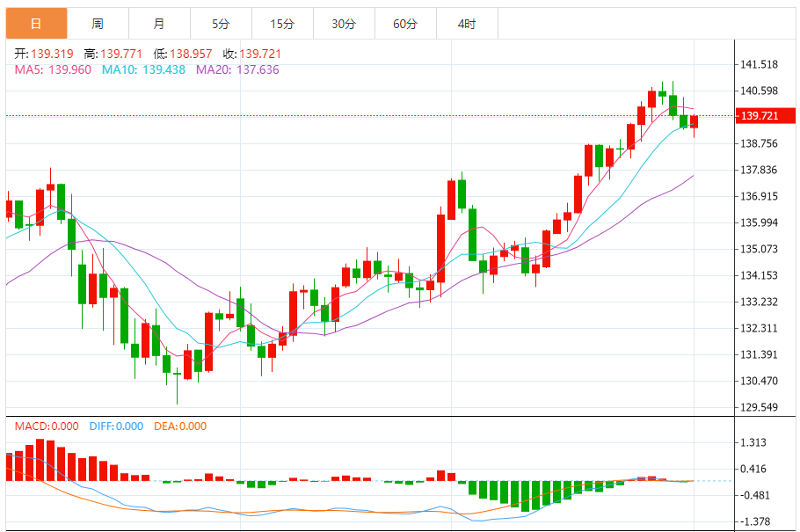Click the 134.153 price axis label
This screenshot has height=532, width=800.
tap(760, 276)
